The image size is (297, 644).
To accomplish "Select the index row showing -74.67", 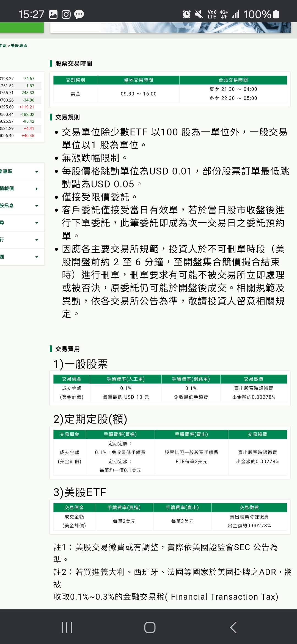I will [21, 79].
